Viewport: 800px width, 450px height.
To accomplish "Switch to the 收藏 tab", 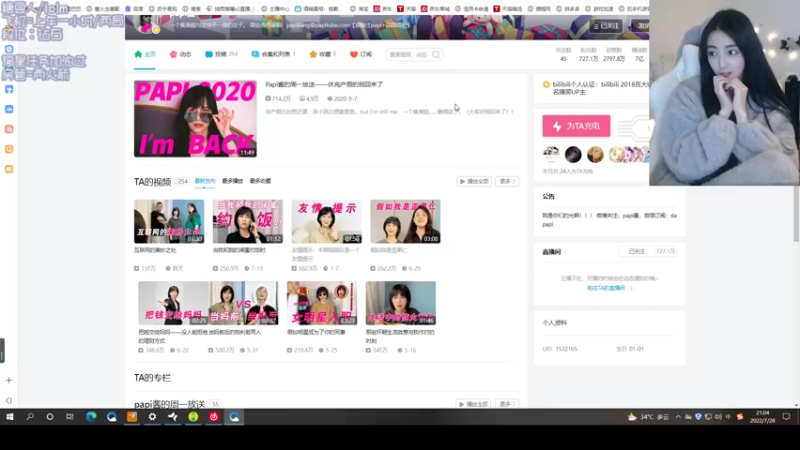I will pyautogui.click(x=322, y=54).
